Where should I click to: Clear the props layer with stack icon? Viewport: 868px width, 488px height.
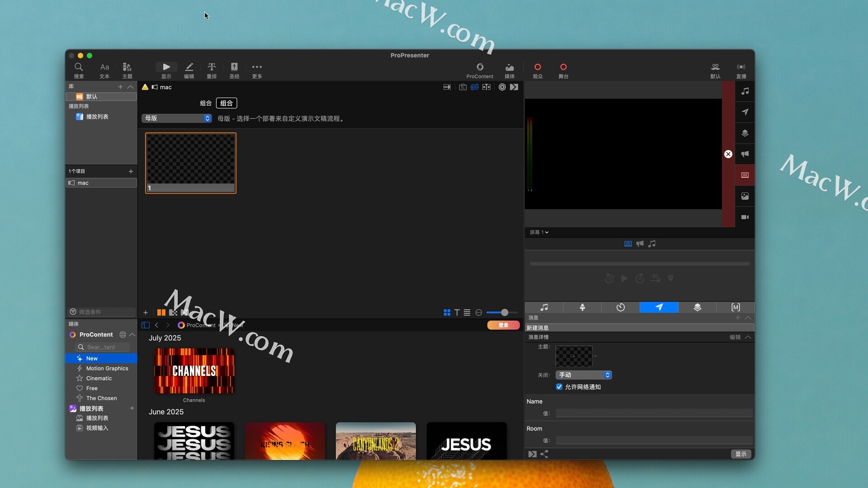[x=745, y=133]
